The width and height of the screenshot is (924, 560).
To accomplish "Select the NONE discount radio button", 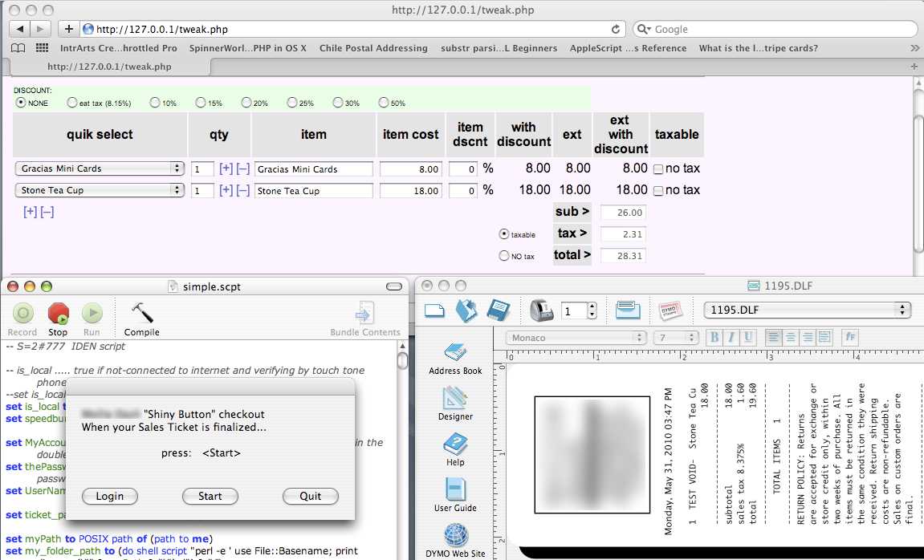I will tap(21, 103).
